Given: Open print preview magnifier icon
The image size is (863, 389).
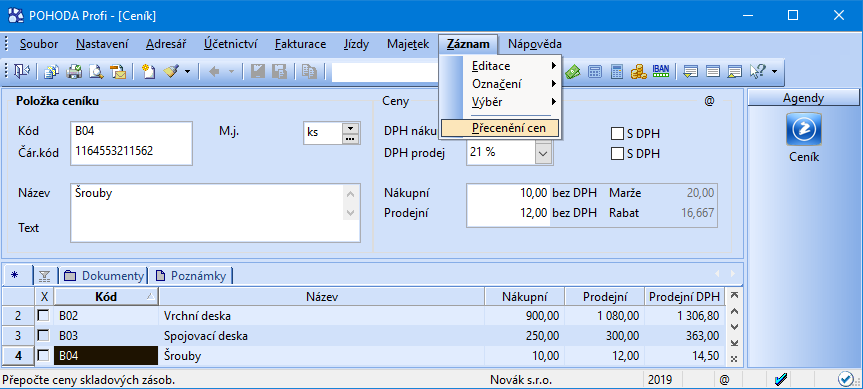Looking at the screenshot, I should (96, 72).
